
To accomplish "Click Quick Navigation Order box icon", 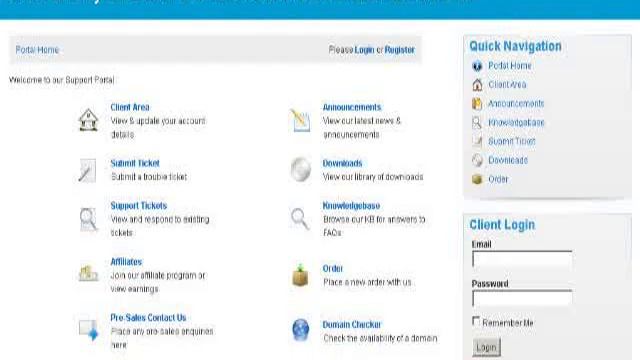I will click(477, 179).
